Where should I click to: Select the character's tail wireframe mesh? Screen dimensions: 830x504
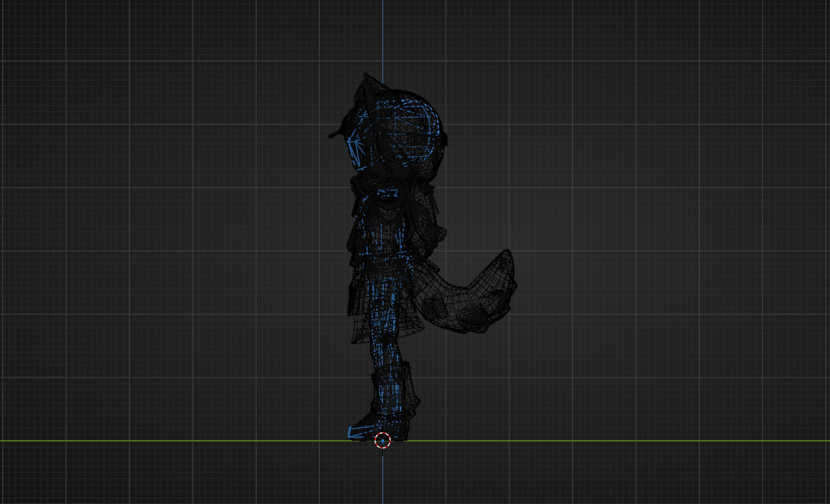(x=466, y=294)
